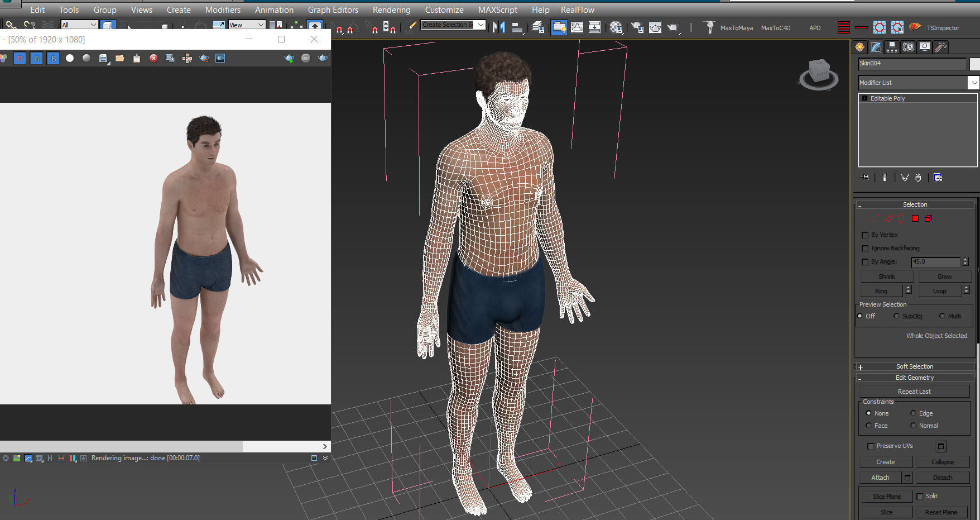Open the Mirror tool in main toolbar
This screenshot has width=980, height=520.
499,27
